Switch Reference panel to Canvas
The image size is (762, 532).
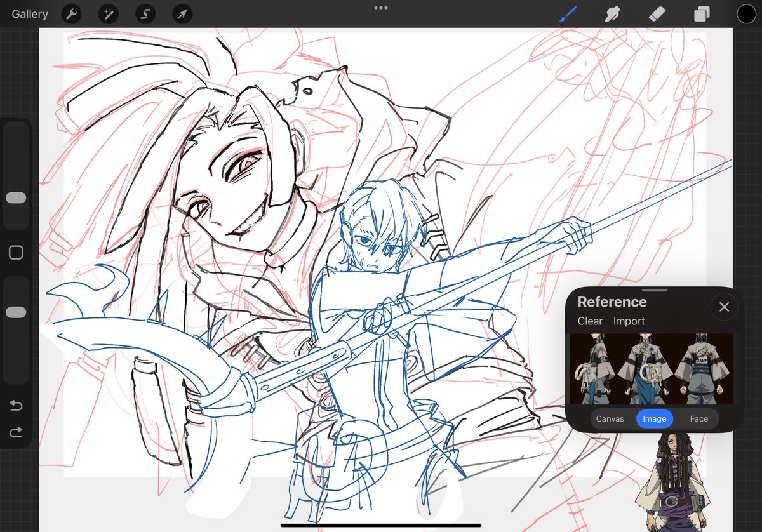point(610,419)
